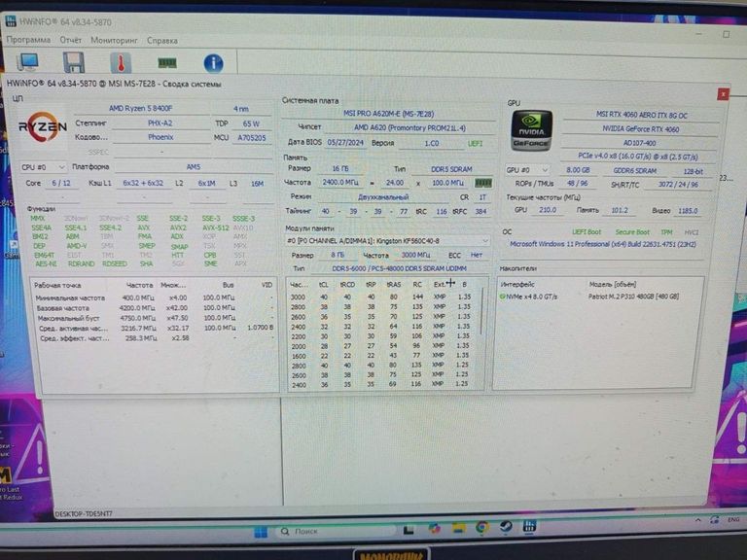Screen dimensions: 747x560
Task: Click the 2400.0 МГц memory frequency value
Action: pyautogui.click(x=340, y=183)
